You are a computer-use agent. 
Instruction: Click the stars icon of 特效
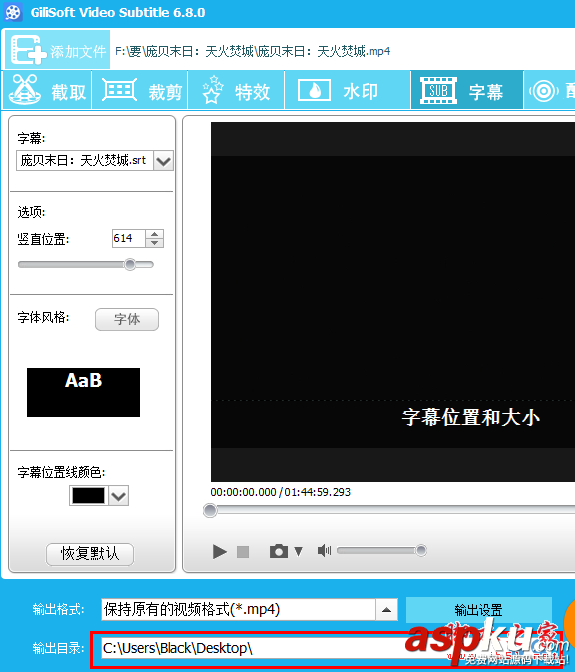213,90
